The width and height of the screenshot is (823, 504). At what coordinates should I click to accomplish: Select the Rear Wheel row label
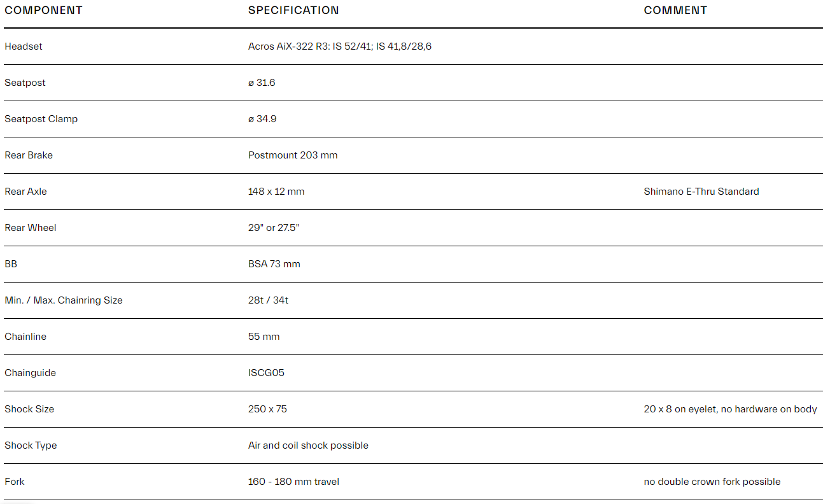(31, 228)
